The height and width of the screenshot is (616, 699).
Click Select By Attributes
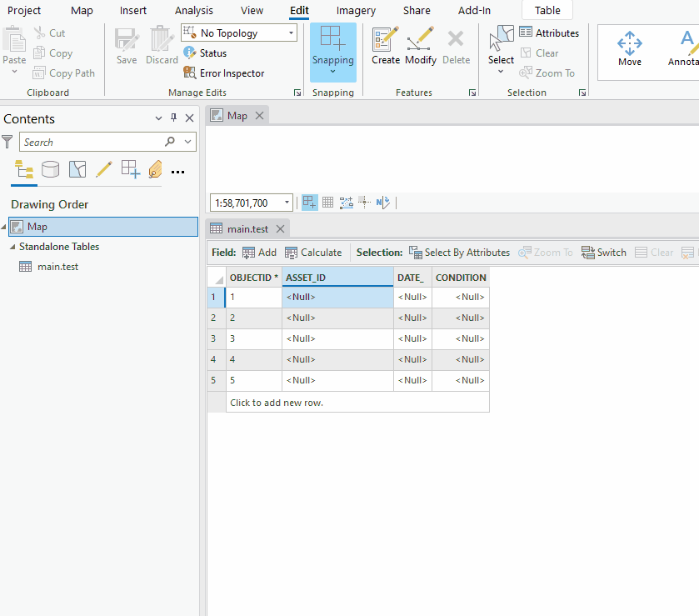pos(459,253)
